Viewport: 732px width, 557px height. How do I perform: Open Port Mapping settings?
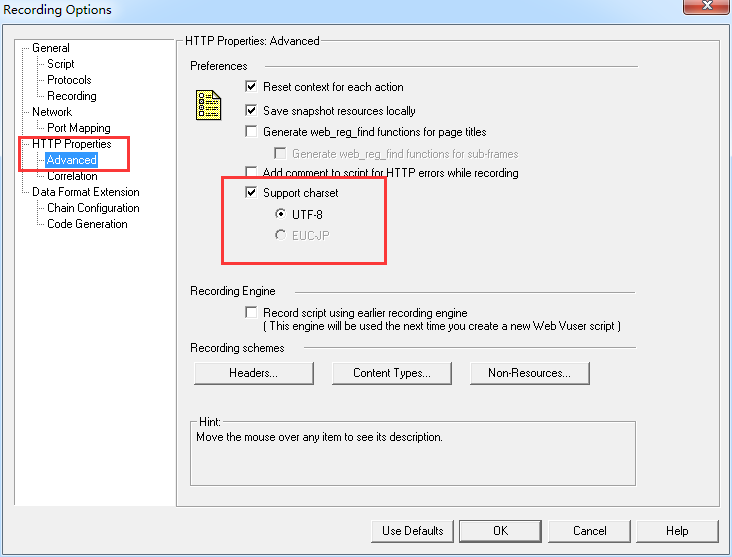78,128
